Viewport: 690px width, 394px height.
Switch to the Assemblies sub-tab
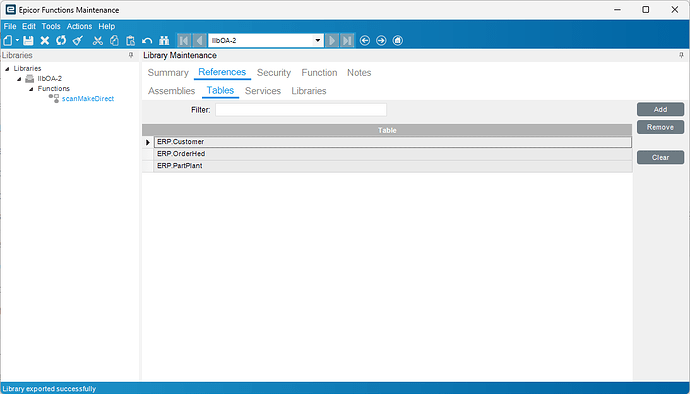(x=172, y=91)
